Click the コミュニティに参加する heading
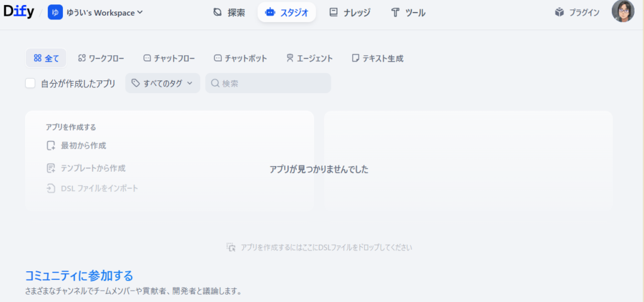 [x=79, y=276]
